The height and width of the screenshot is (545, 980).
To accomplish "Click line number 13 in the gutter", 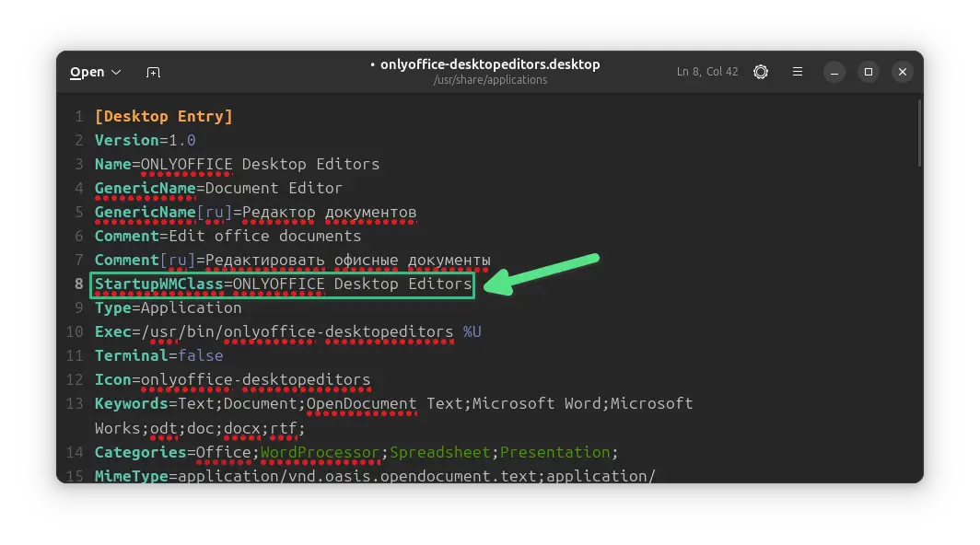I will coord(76,403).
